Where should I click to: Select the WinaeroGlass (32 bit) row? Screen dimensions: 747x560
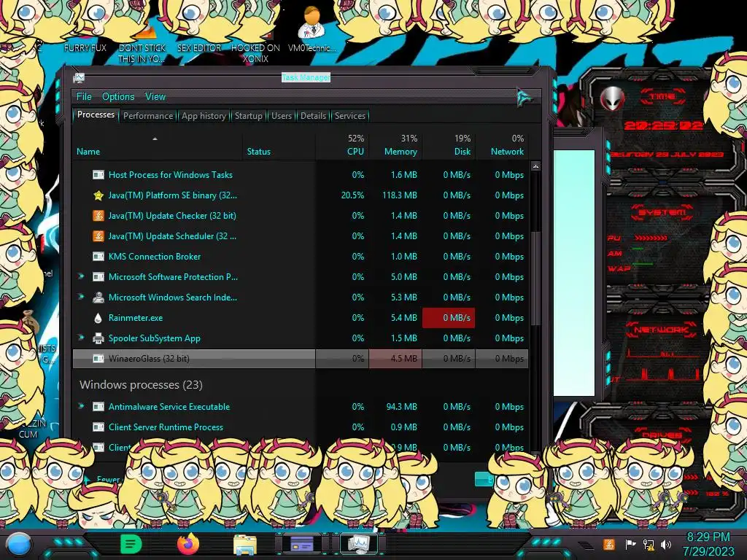300,359
